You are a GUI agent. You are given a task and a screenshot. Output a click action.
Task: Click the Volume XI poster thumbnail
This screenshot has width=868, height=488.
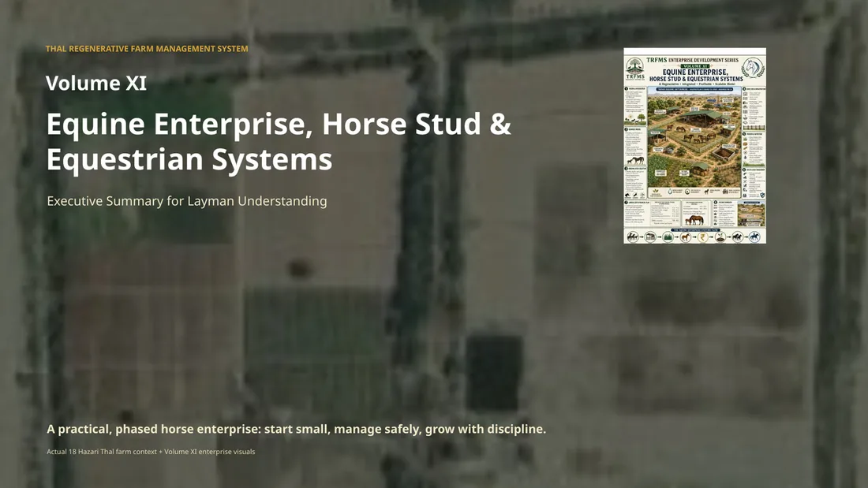pyautogui.click(x=694, y=146)
